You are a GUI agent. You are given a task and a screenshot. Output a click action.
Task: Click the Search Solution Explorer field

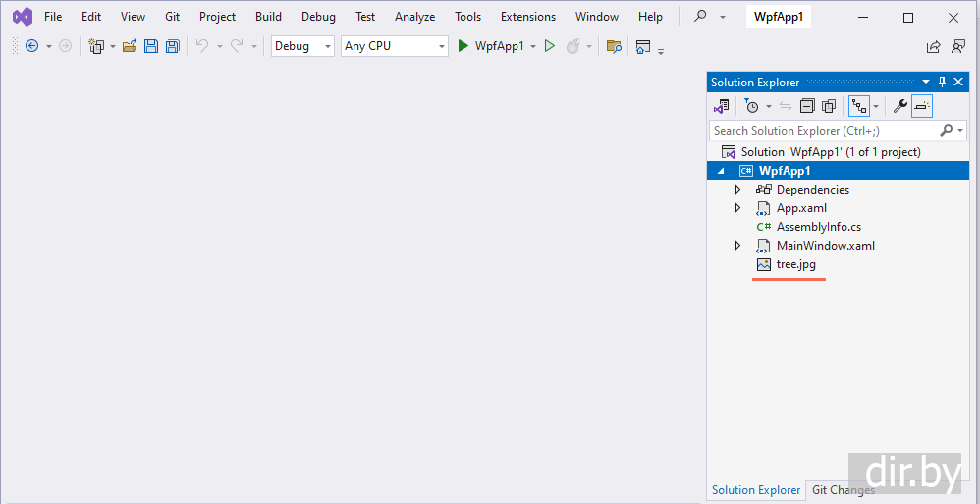(821, 130)
